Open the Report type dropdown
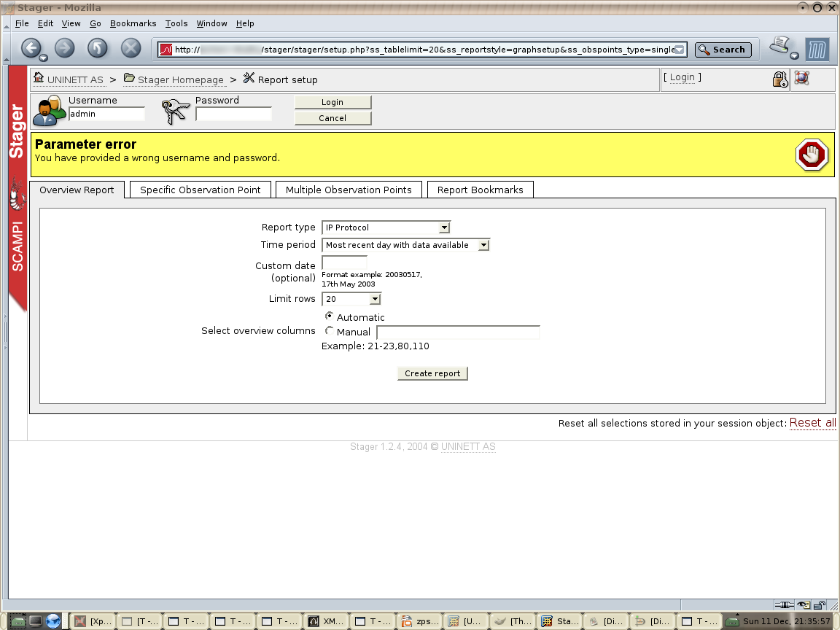 [386, 227]
